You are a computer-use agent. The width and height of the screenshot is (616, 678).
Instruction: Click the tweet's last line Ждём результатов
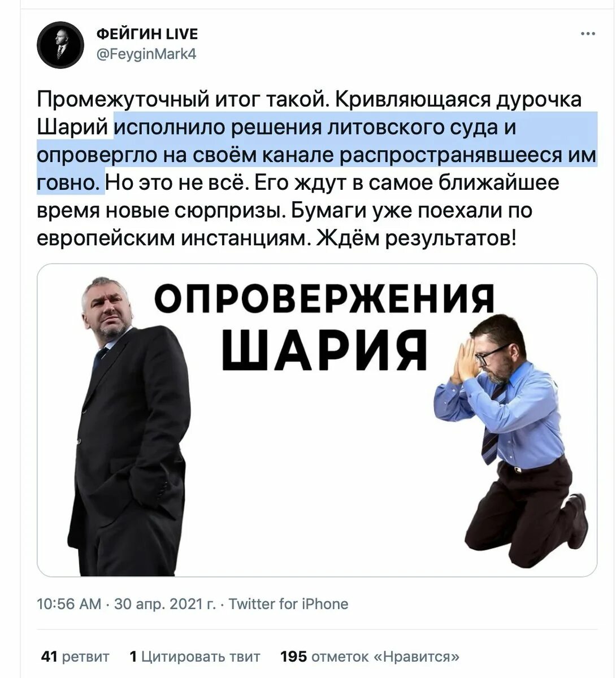pos(417,238)
